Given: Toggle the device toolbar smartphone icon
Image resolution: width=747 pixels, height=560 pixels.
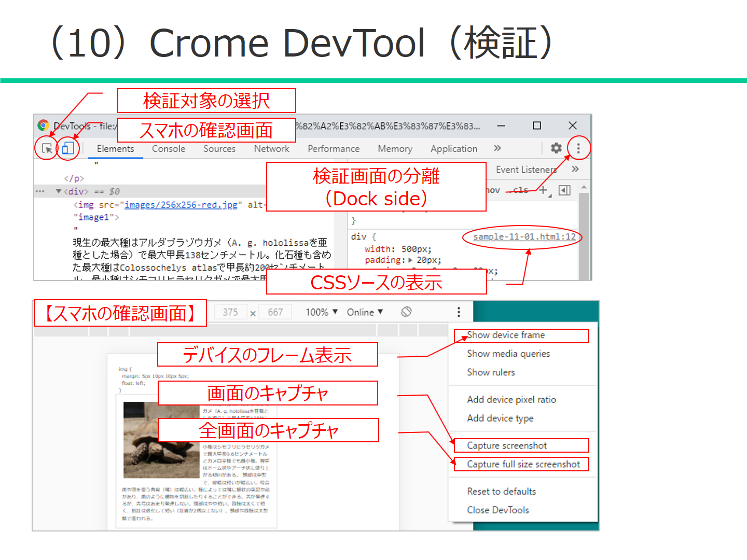Looking at the screenshot, I should (x=67, y=148).
